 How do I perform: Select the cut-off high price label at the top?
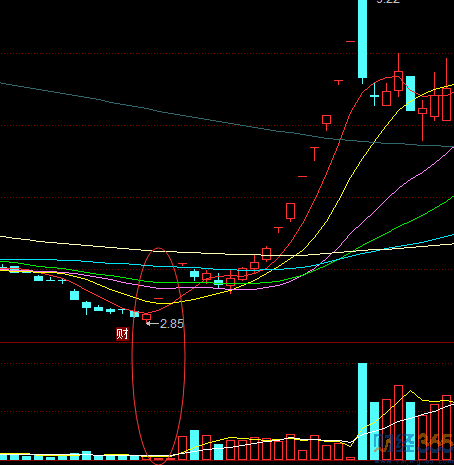(388, 2)
